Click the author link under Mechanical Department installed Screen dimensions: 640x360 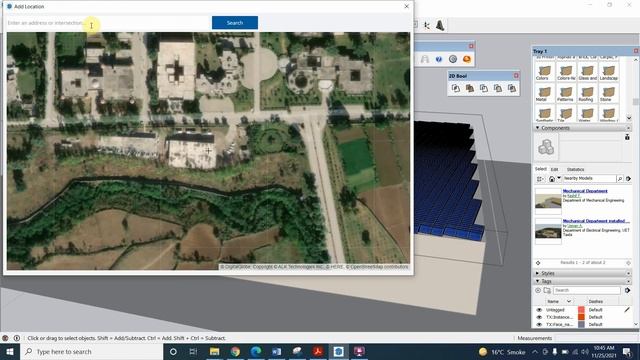pyautogui.click(x=574, y=226)
